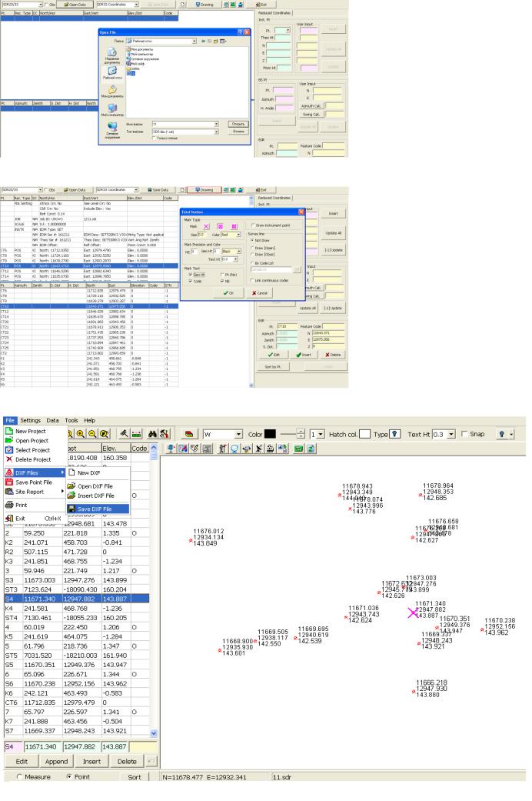The height and width of the screenshot is (801, 532).
Task: Click the binoculars find icon
Action: (152, 434)
